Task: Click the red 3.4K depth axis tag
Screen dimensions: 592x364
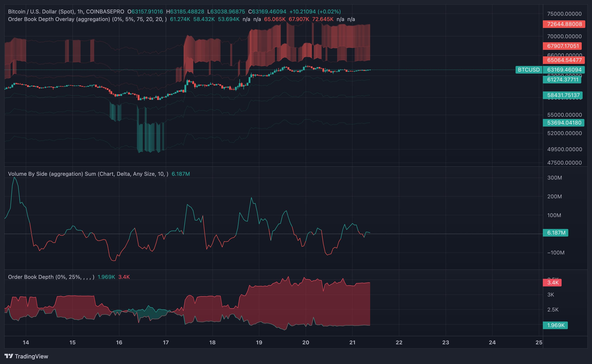Action: coord(552,282)
